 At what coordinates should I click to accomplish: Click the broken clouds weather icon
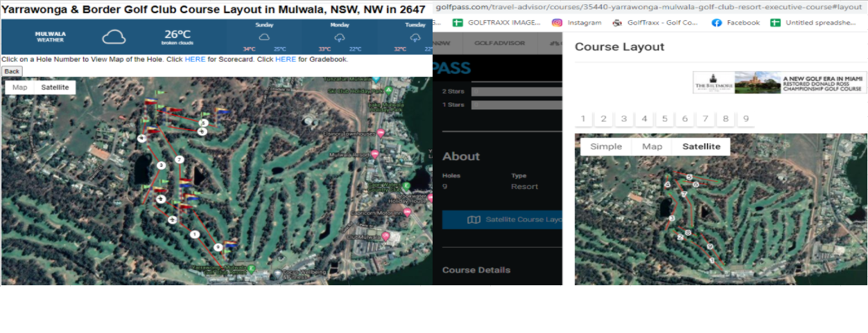coord(114,37)
